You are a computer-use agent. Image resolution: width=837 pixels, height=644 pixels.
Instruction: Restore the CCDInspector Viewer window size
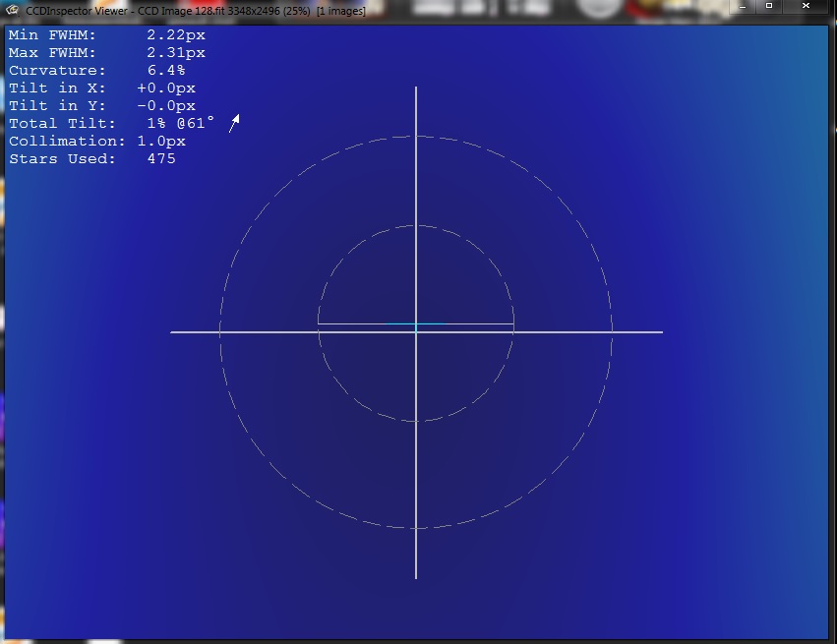tap(767, 9)
